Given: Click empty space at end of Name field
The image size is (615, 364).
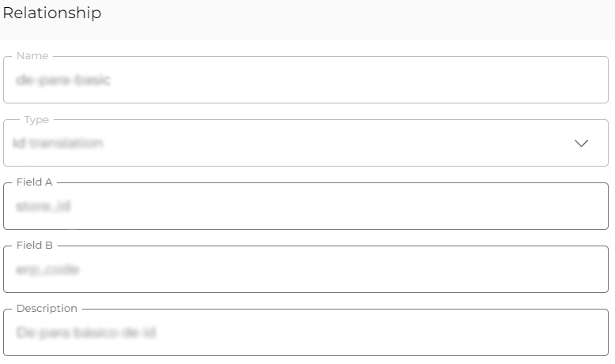Looking at the screenshot, I should pos(514,80).
